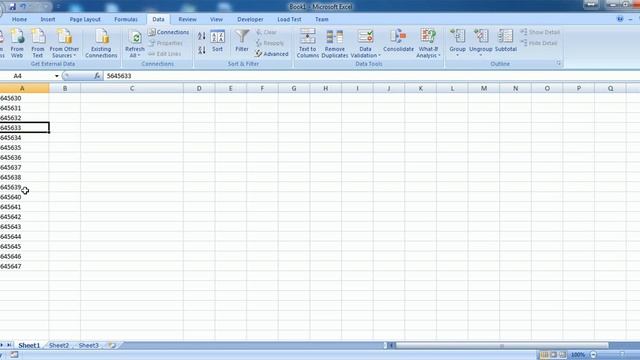Open the Load Test tab
Image resolution: width=640 pixels, height=360 pixels.
289,19
